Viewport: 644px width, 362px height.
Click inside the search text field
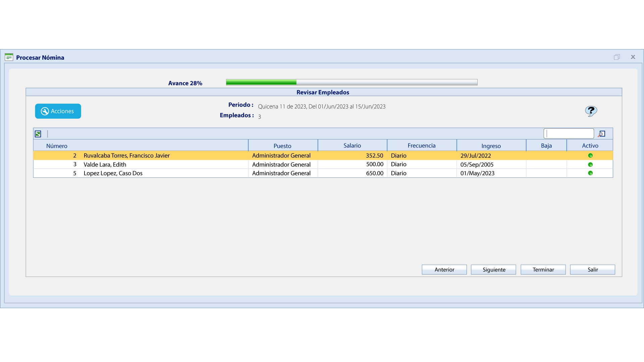(x=569, y=133)
